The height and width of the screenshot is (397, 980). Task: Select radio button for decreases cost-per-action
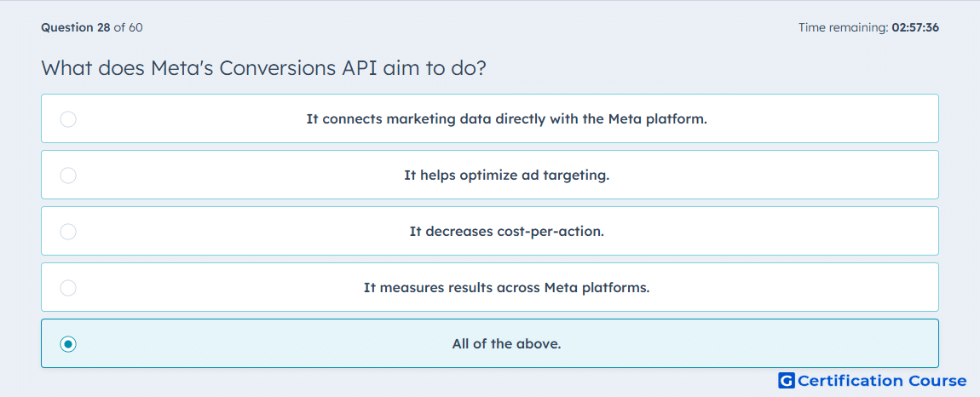pyautogui.click(x=68, y=232)
